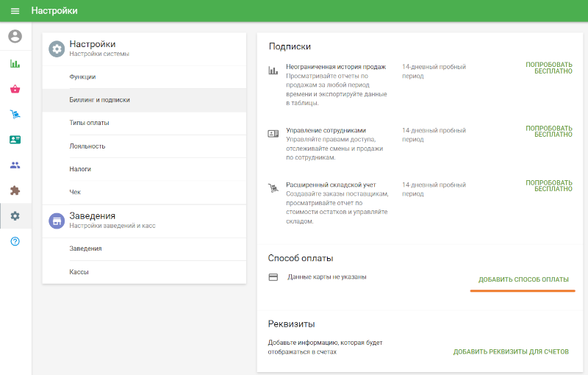588x375 pixels.
Task: Open the hamburger menu in header
Action: (15, 11)
